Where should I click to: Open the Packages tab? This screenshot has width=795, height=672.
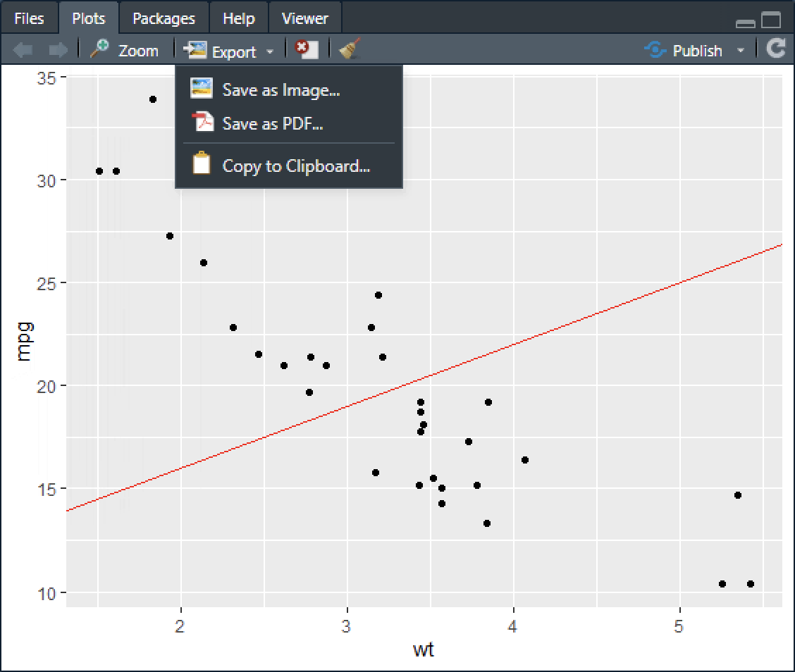164,19
